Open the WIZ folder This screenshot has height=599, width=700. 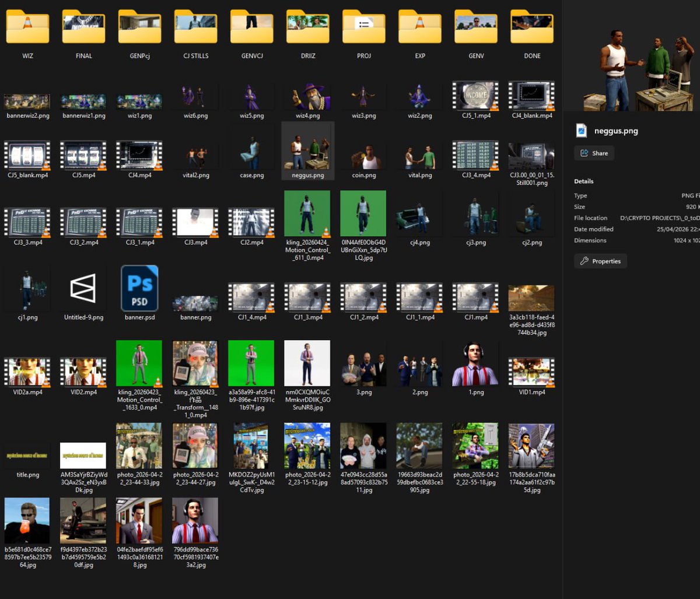click(x=27, y=27)
